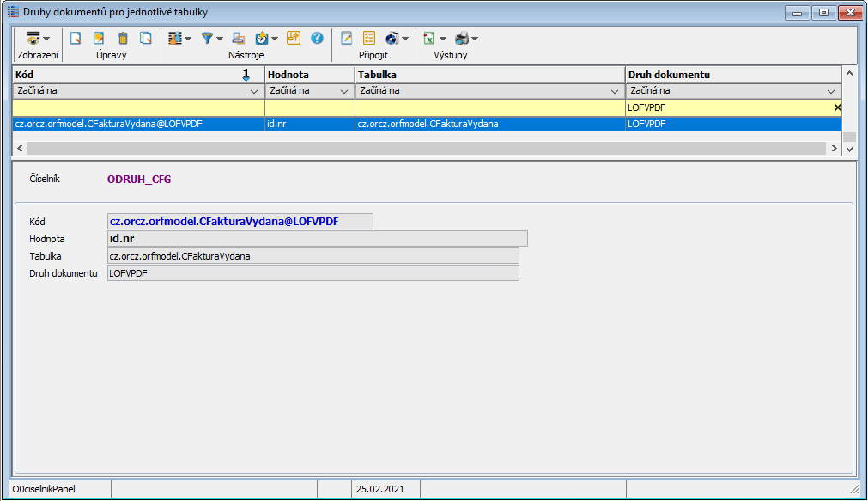868x501 pixels.
Task: Click the table's horizontal scrollbar
Action: point(429,149)
